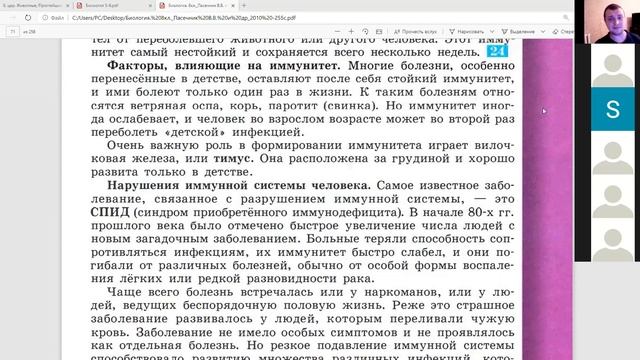Click the blue 24 figure marker
640x360 pixels.
tap(497, 51)
